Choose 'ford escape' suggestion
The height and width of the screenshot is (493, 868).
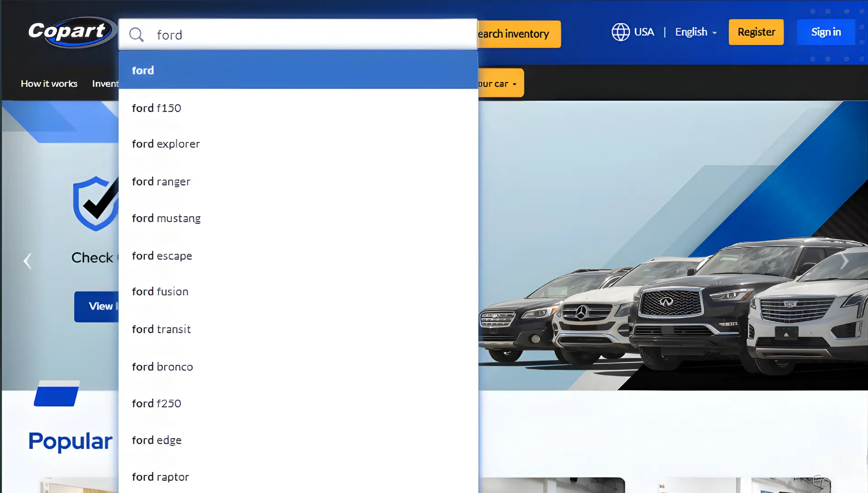(298, 256)
